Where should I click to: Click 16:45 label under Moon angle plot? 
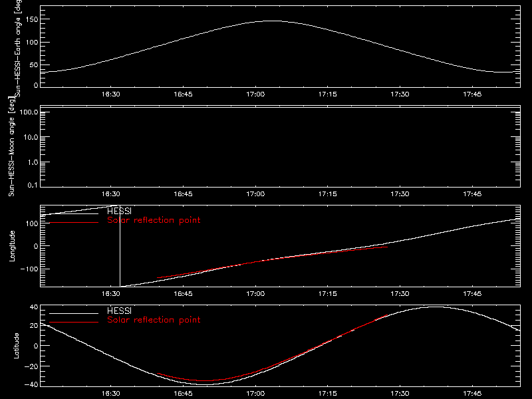[183, 194]
